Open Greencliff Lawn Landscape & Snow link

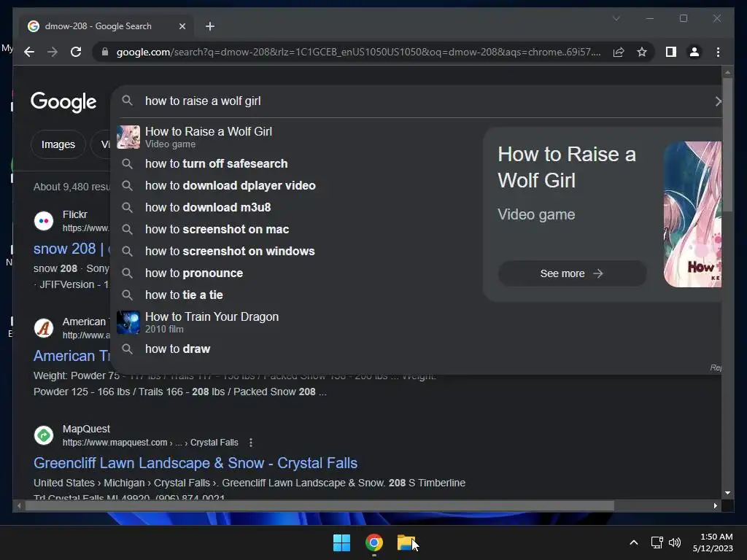[x=196, y=463]
